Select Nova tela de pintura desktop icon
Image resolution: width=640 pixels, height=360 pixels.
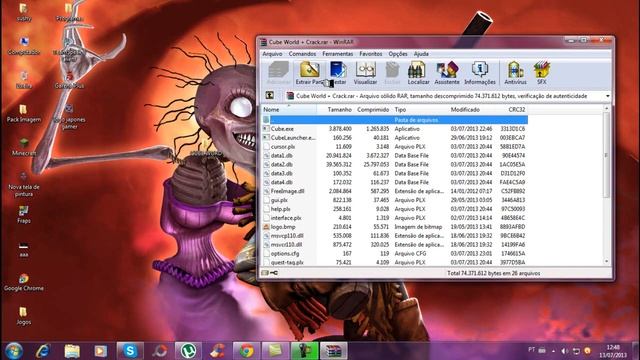(24, 184)
